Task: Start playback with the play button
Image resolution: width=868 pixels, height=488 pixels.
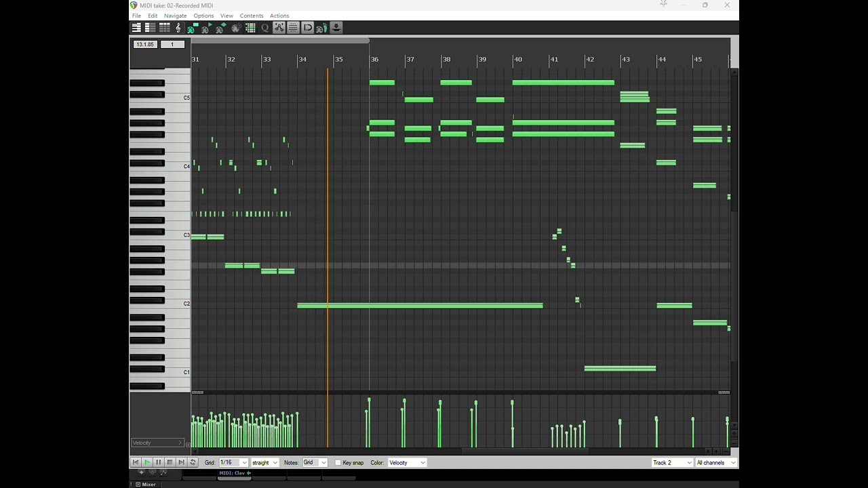Action: click(147, 462)
